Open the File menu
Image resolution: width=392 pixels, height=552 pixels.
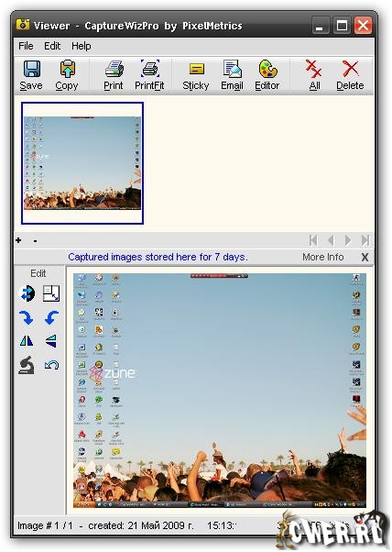point(26,46)
